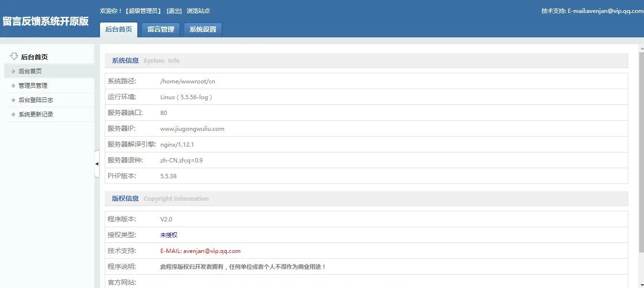This screenshot has height=288, width=644.
Task: Click the 运行环境 label
Action: [122, 97]
